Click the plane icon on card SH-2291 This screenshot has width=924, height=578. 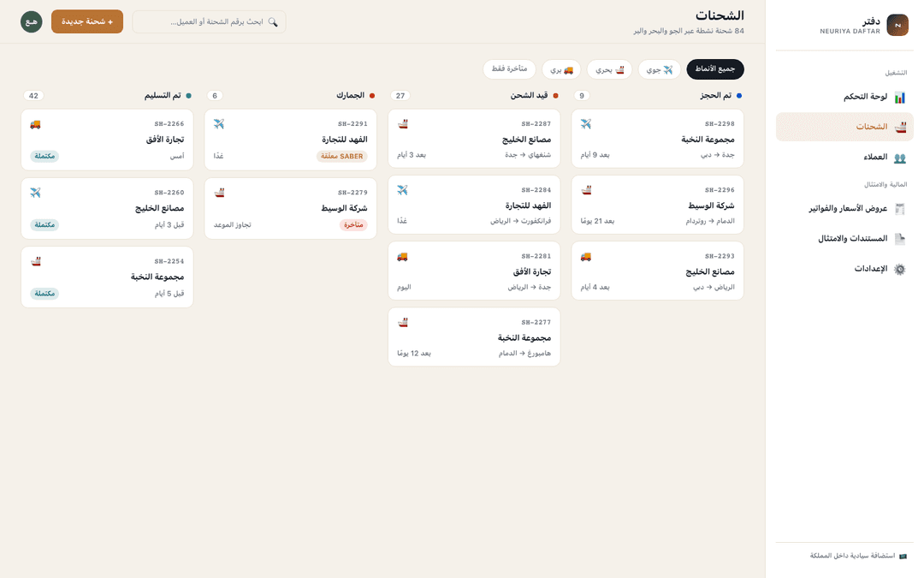[219, 124]
